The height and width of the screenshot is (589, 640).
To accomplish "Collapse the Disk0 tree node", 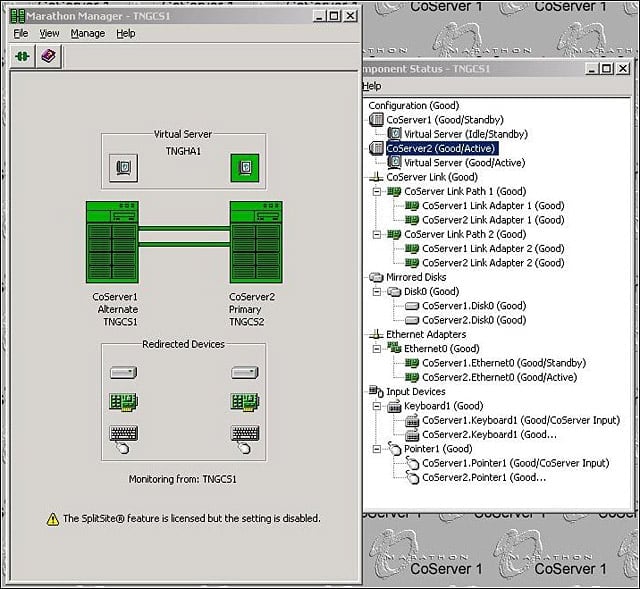I will pyautogui.click(x=377, y=291).
